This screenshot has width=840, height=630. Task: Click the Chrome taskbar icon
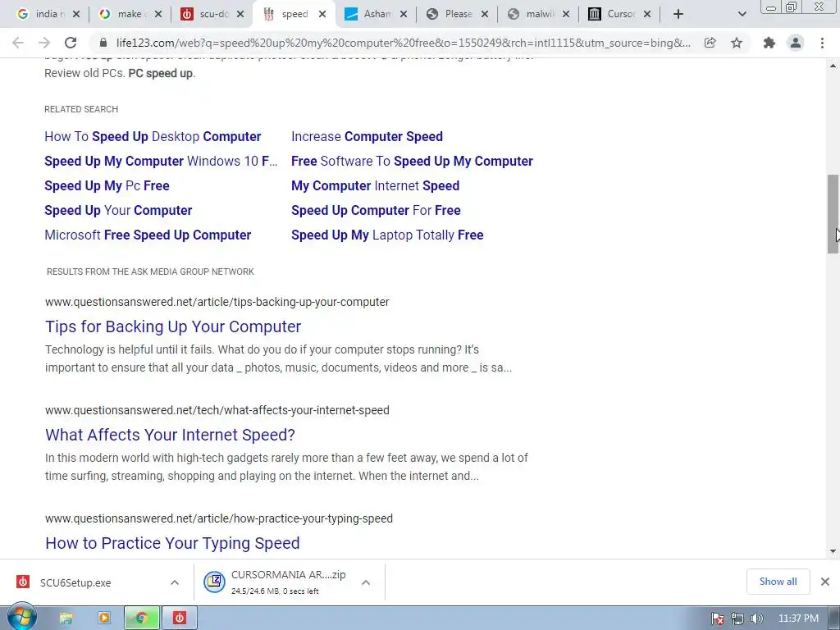point(142,619)
